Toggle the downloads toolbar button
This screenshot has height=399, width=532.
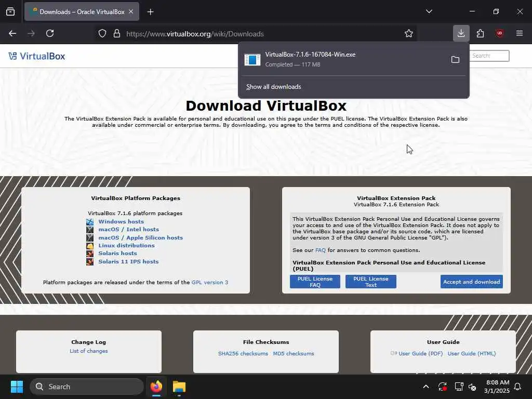pos(461,33)
